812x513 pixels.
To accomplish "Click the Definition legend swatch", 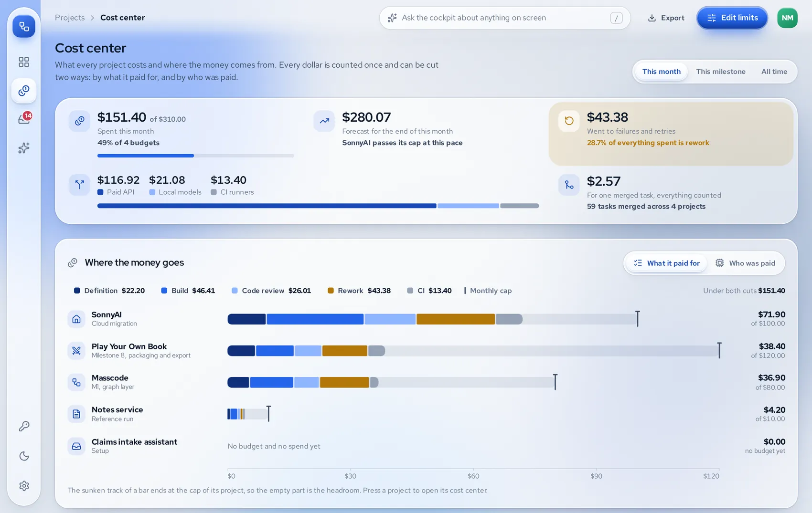I will [x=77, y=291].
